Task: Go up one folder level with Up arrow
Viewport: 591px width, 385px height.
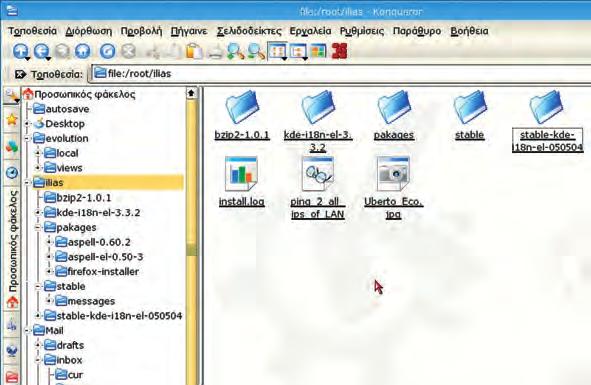Action: tap(20, 51)
